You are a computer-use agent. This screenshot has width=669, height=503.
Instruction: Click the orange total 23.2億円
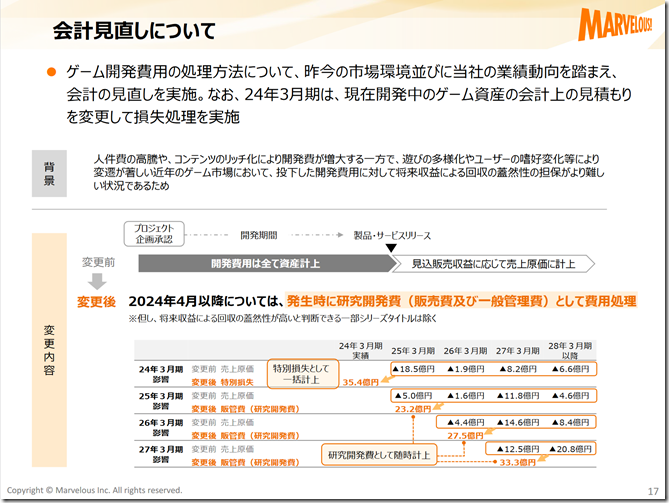pyautogui.click(x=413, y=409)
